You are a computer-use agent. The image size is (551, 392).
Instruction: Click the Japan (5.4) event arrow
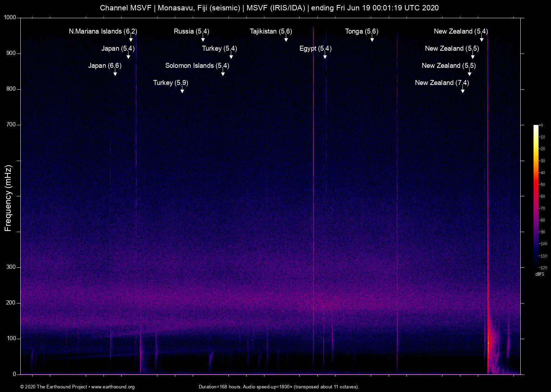(128, 56)
